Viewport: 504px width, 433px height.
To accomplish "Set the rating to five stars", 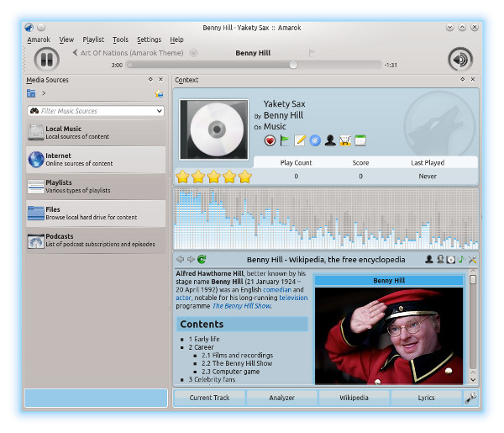I will [245, 177].
